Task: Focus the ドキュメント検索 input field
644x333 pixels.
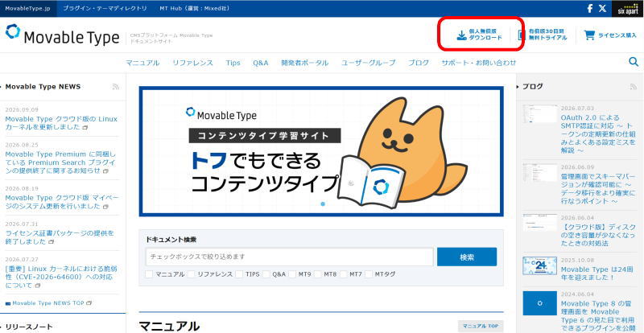Action: pyautogui.click(x=289, y=257)
